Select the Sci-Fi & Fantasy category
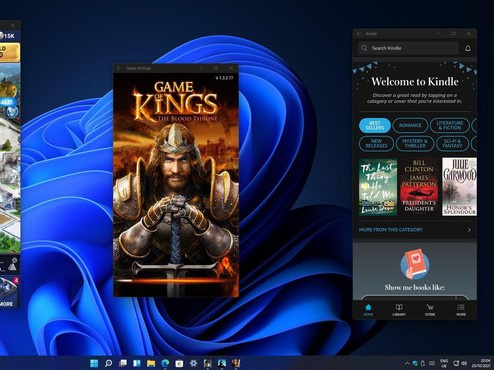This screenshot has height=370, width=494. point(452,144)
